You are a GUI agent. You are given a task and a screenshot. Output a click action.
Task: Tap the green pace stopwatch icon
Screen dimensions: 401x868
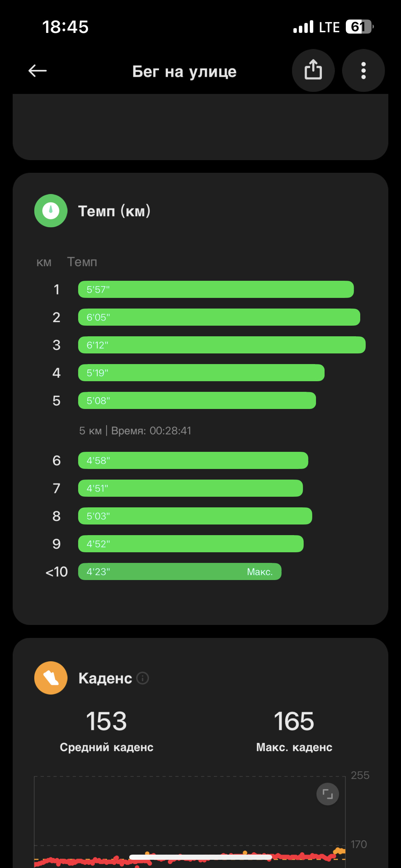(x=51, y=211)
